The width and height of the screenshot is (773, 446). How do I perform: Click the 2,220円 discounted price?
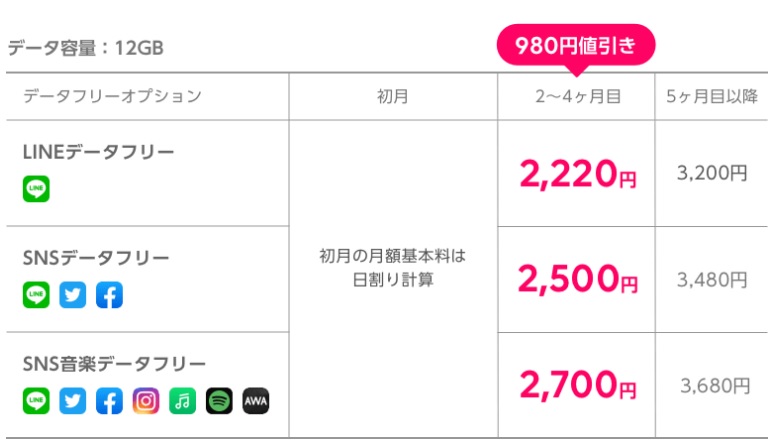coord(578,174)
